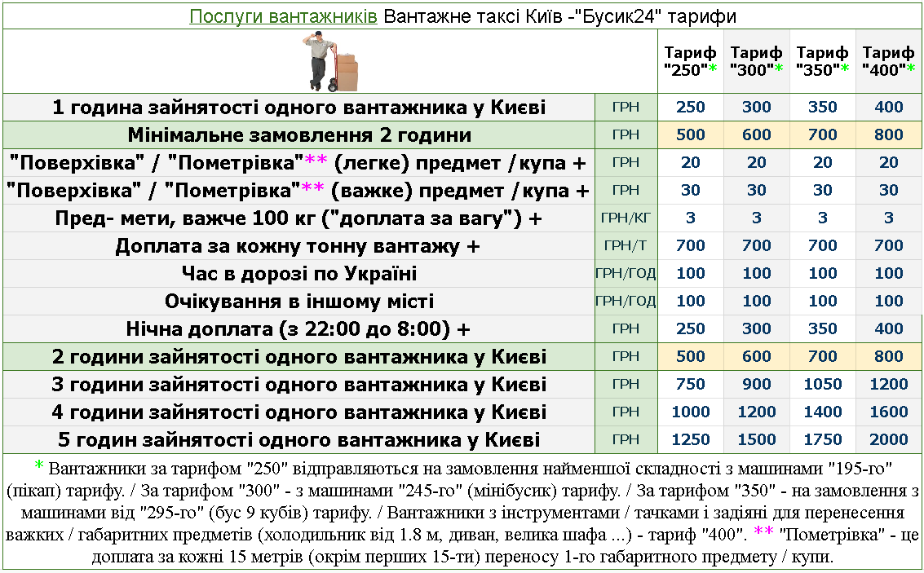
Task: Click the 1050 price for 3 hours
Action: point(823,385)
